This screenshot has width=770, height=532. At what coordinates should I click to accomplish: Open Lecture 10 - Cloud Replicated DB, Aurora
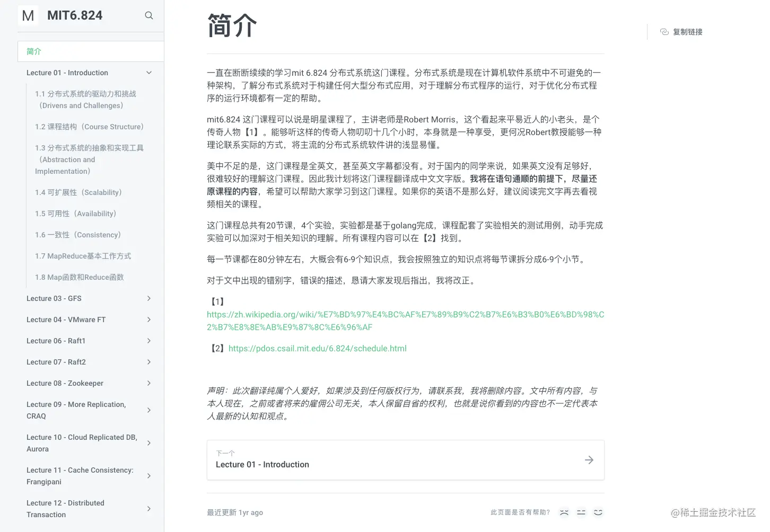click(82, 443)
